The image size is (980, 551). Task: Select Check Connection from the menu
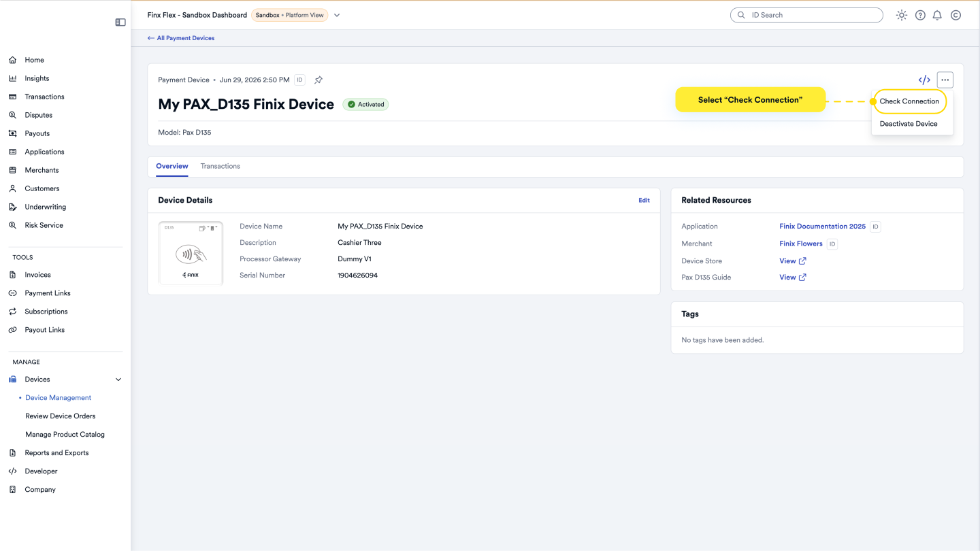click(x=909, y=101)
